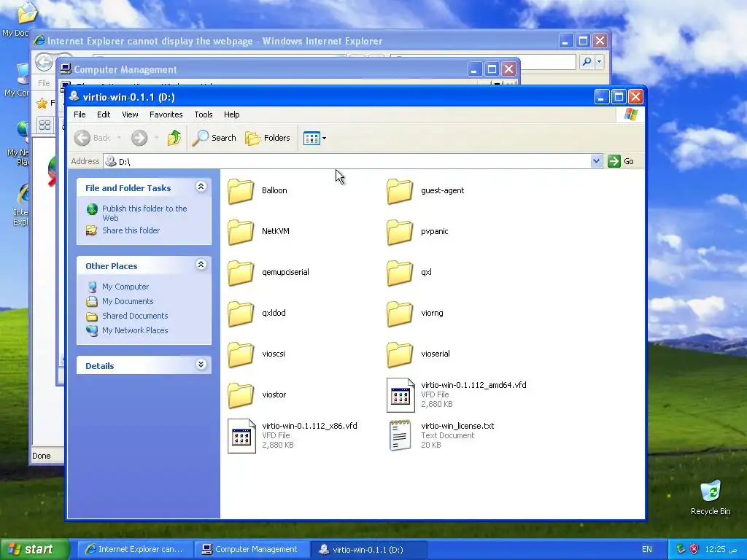
Task: Open the Search toolbar button
Action: (214, 138)
